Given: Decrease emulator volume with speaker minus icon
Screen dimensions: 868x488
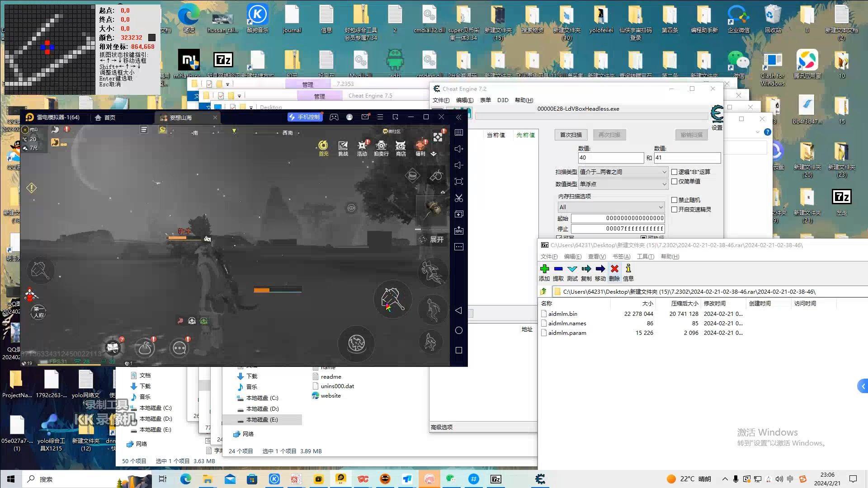Looking at the screenshot, I should (459, 165).
